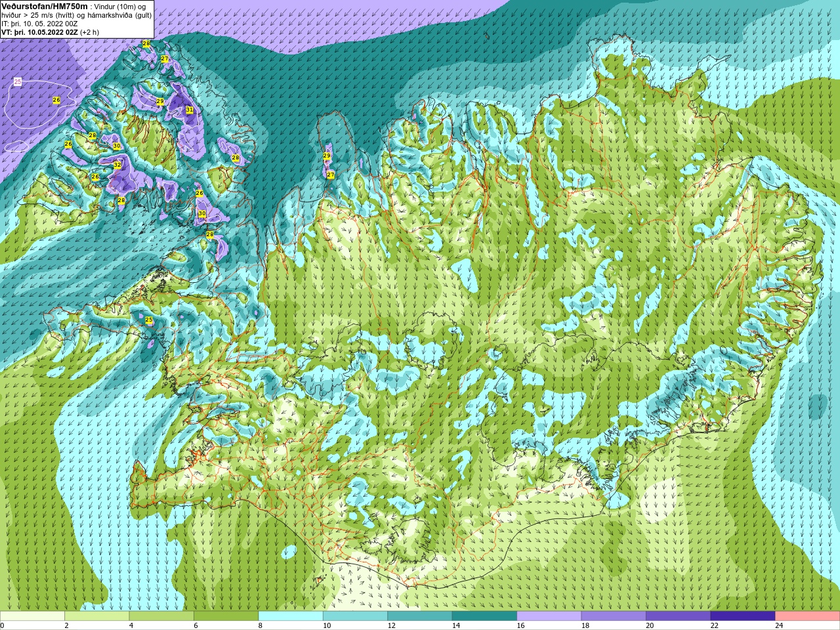This screenshot has width=840, height=630.
Task: Click the 'IT: þri. 10. 05. 2022 00Z' line
Action: point(39,24)
